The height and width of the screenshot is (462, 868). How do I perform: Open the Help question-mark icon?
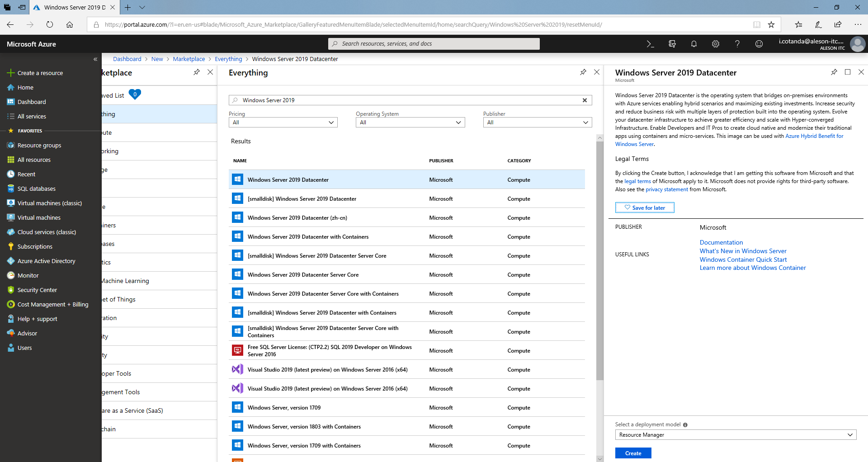[x=737, y=44]
